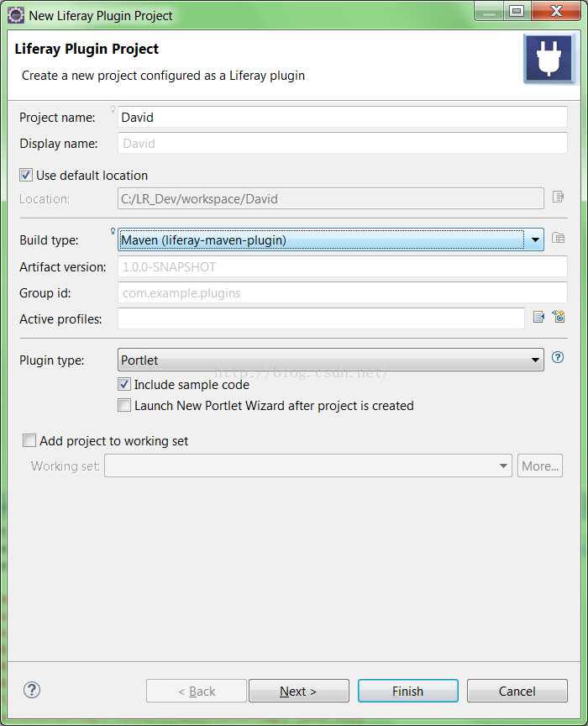This screenshot has height=726, width=588.
Task: Click the folder icon next to Build type
Action: (559, 239)
